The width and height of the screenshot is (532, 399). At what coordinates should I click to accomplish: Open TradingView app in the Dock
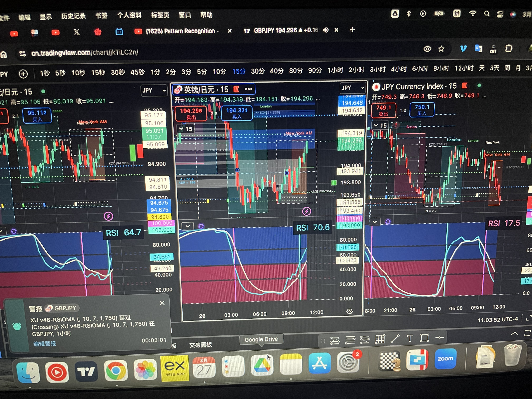click(86, 372)
